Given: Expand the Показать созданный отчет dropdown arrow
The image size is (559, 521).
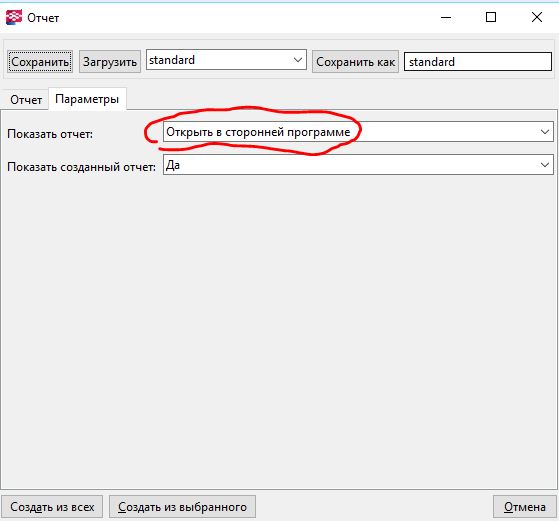Looking at the screenshot, I should click(x=544, y=164).
